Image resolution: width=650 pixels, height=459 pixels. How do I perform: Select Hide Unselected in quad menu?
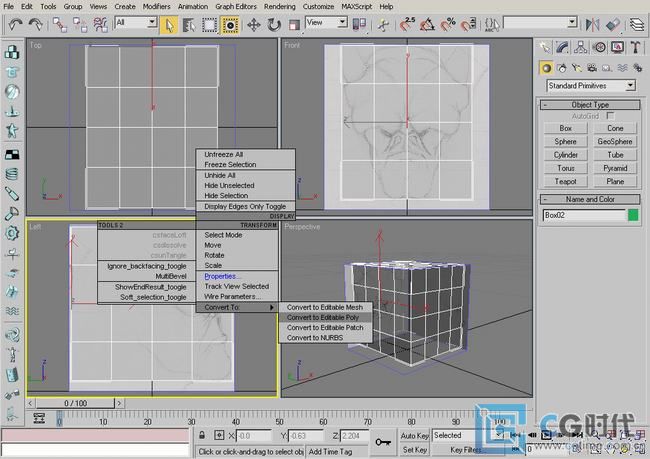coord(245,185)
